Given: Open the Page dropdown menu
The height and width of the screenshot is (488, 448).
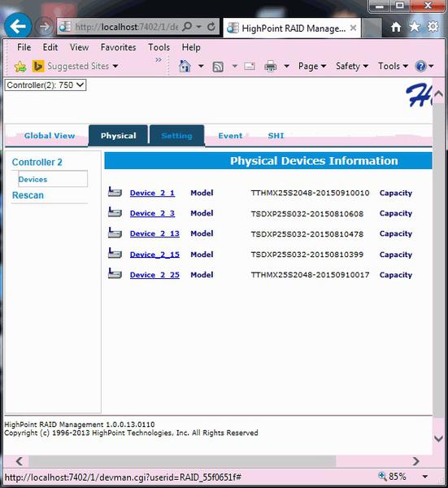Looking at the screenshot, I should point(312,66).
